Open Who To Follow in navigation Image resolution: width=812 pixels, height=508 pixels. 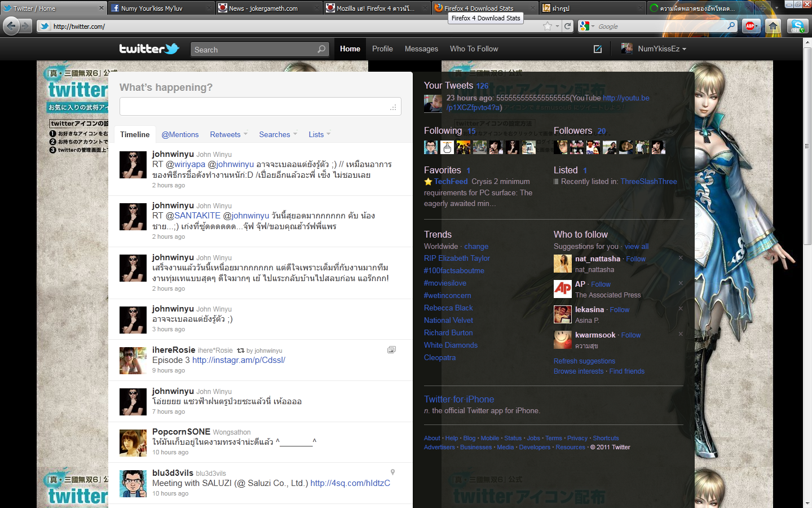(474, 49)
